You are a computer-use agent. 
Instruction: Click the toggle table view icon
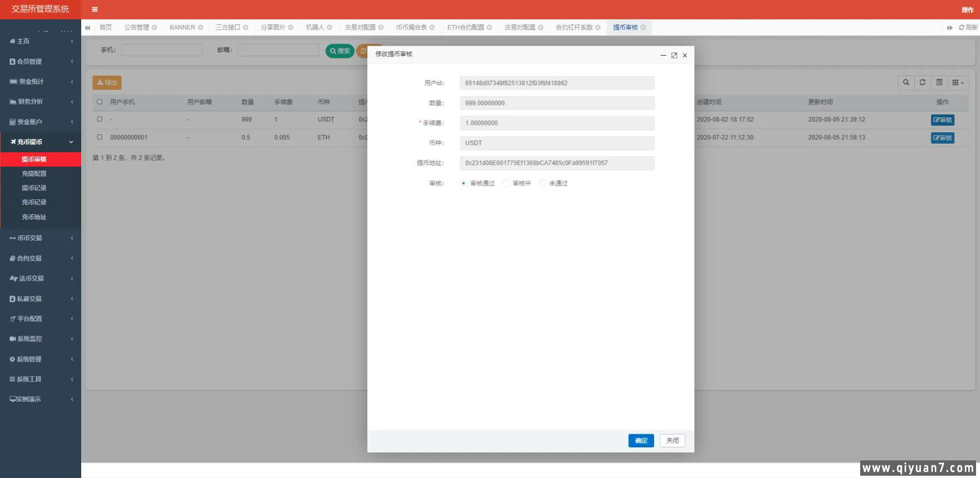939,82
